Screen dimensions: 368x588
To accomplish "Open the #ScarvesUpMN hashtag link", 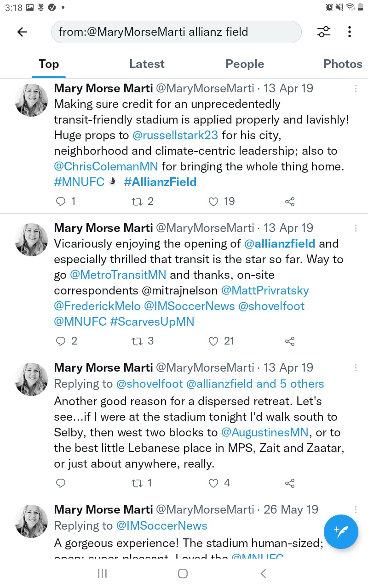I will tap(152, 322).
